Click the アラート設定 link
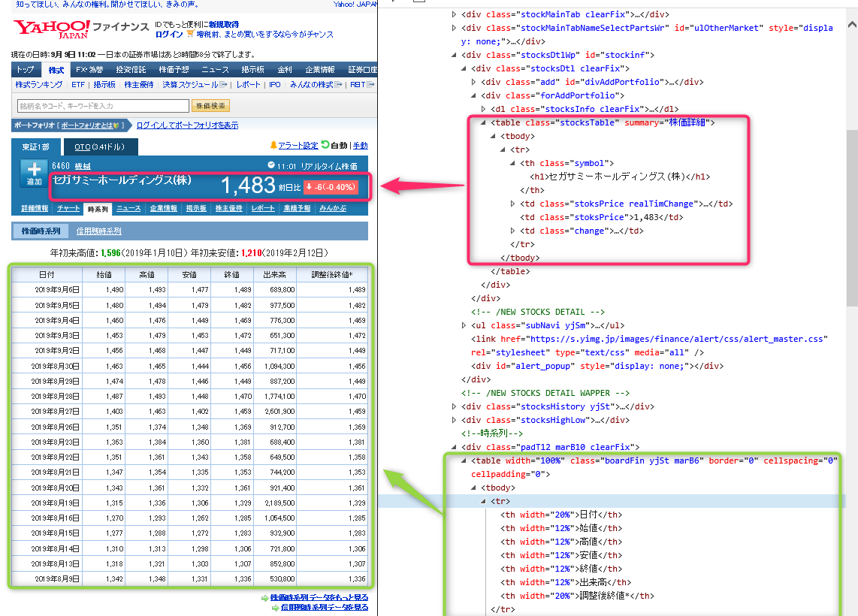 coord(298,146)
